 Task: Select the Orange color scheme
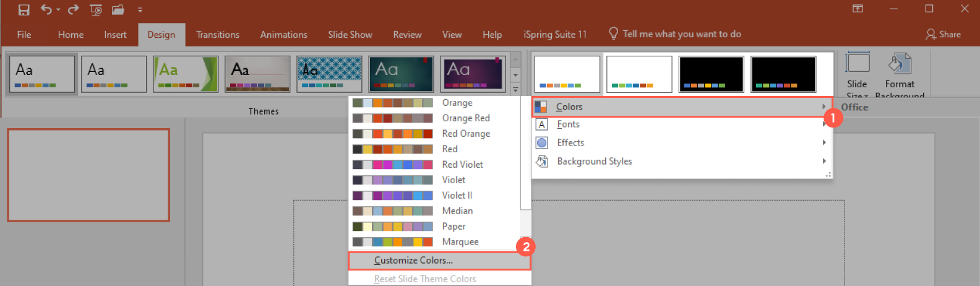click(435, 103)
